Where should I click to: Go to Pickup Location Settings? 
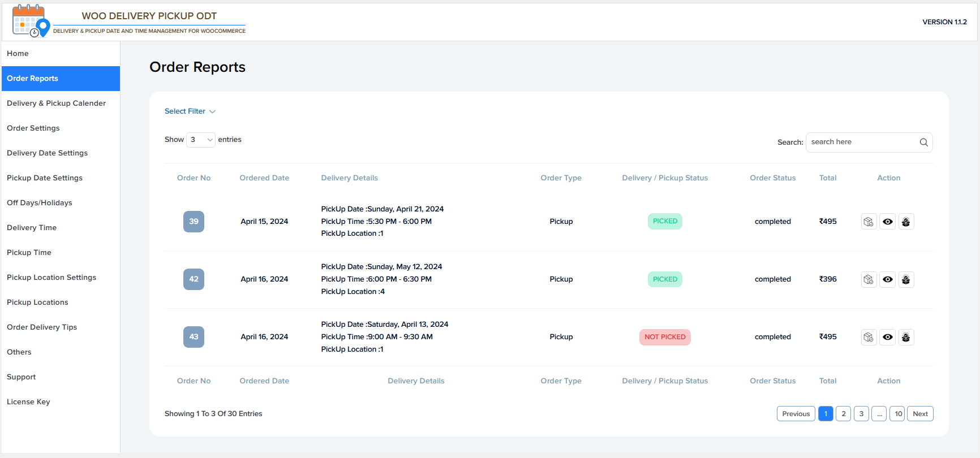[51, 278]
